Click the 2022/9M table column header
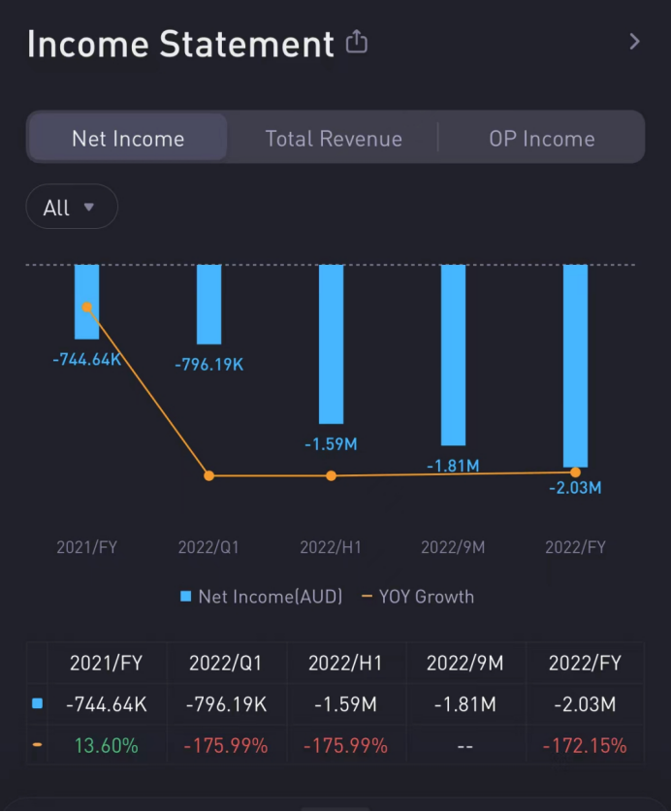Image resolution: width=671 pixels, height=812 pixels. click(464, 663)
